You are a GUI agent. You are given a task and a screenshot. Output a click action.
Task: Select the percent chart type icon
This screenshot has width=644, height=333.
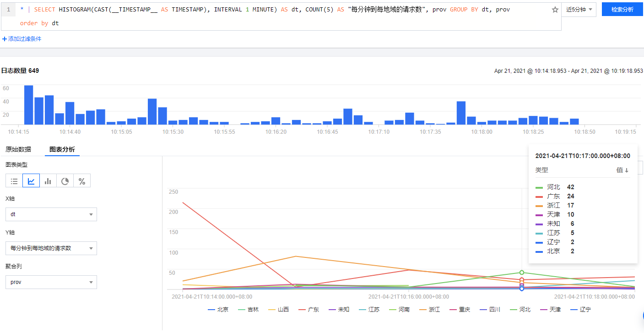pyautogui.click(x=82, y=181)
